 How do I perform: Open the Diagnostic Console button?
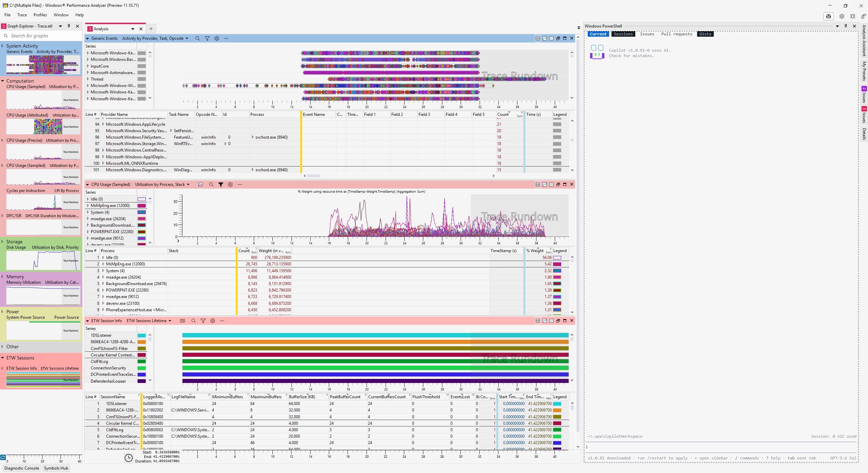point(22,468)
